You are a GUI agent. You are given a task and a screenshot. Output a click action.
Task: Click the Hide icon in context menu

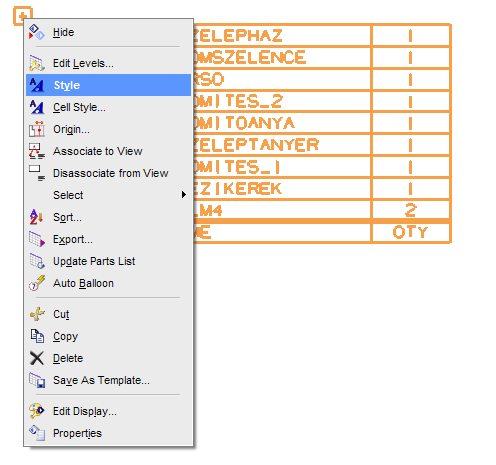(x=36, y=32)
